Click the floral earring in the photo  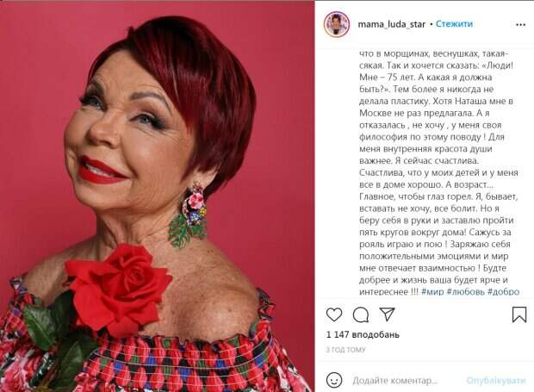[x=189, y=215]
